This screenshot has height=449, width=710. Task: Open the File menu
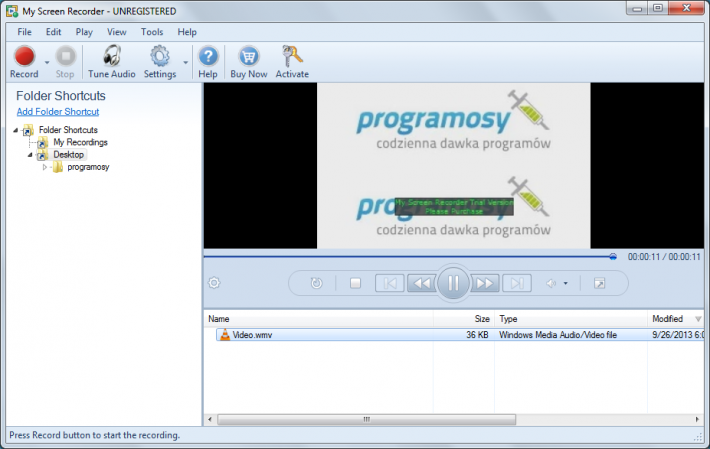pos(24,32)
